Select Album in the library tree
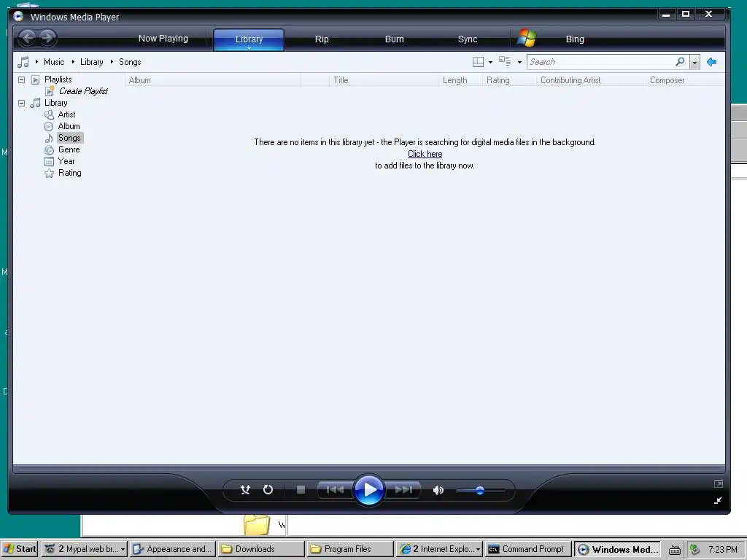This screenshot has width=747, height=560. pyautogui.click(x=69, y=126)
